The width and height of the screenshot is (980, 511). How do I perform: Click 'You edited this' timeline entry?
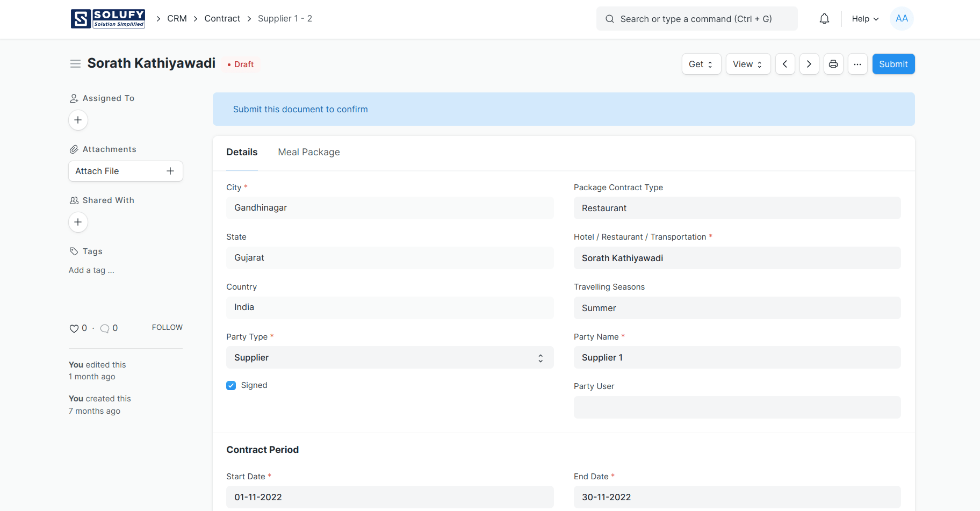[x=97, y=371]
